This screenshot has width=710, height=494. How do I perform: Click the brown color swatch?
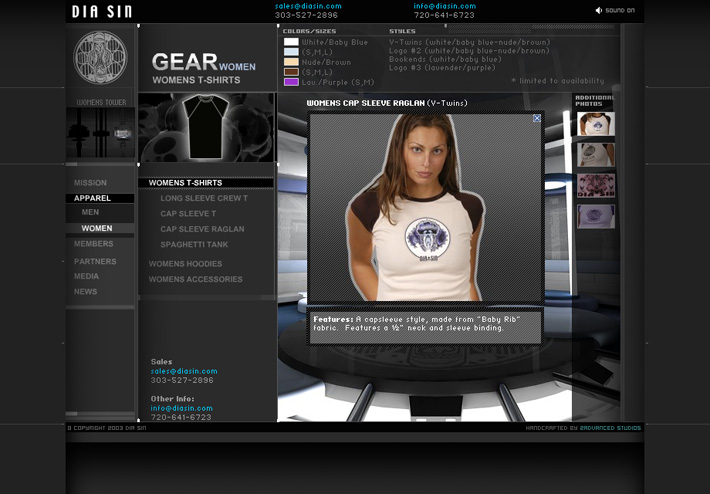(x=291, y=72)
